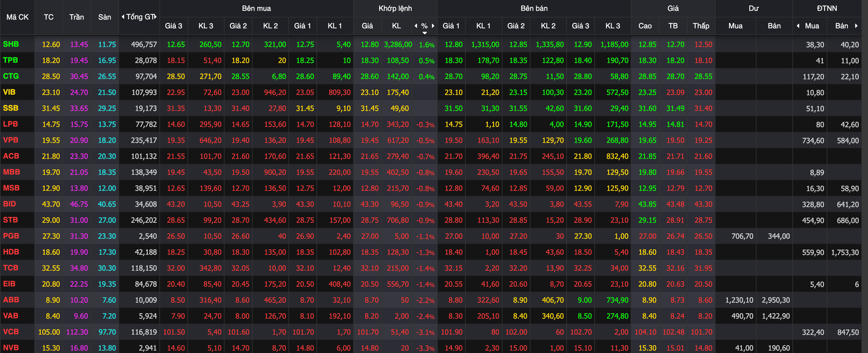This screenshot has width=868, height=353.
Task: Click the Thấp price column header
Action: [701, 26]
